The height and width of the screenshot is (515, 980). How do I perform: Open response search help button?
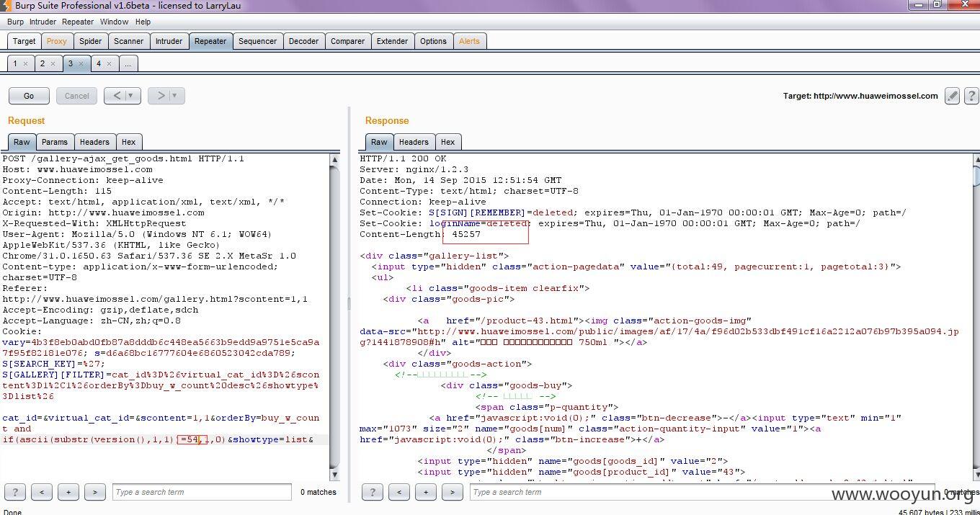click(x=372, y=493)
